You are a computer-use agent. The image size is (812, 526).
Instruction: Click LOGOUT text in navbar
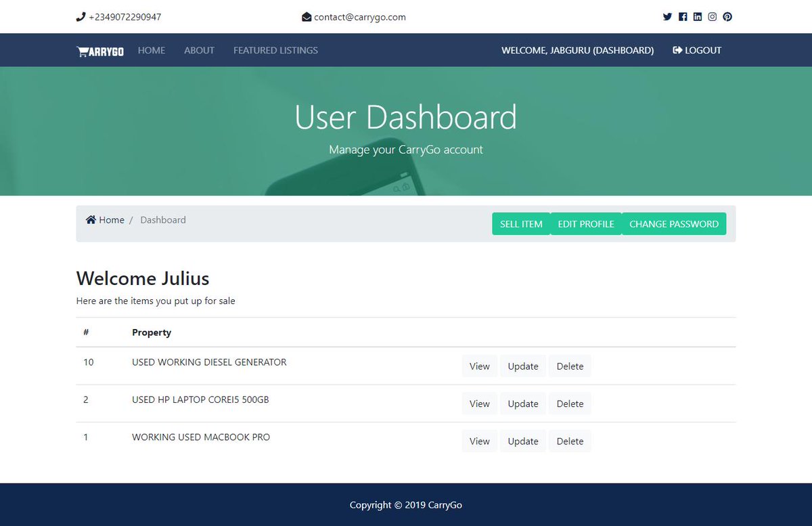[703, 50]
